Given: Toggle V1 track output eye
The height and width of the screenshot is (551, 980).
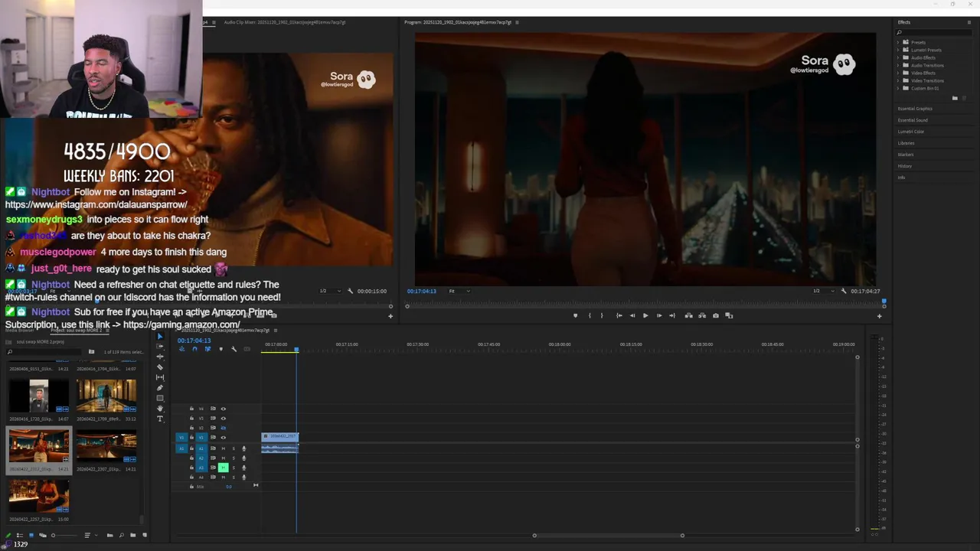Looking at the screenshot, I should click(223, 438).
